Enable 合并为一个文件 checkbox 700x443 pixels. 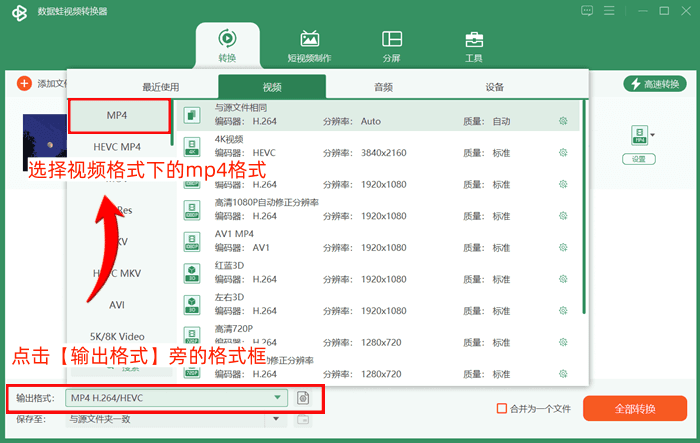(502, 408)
